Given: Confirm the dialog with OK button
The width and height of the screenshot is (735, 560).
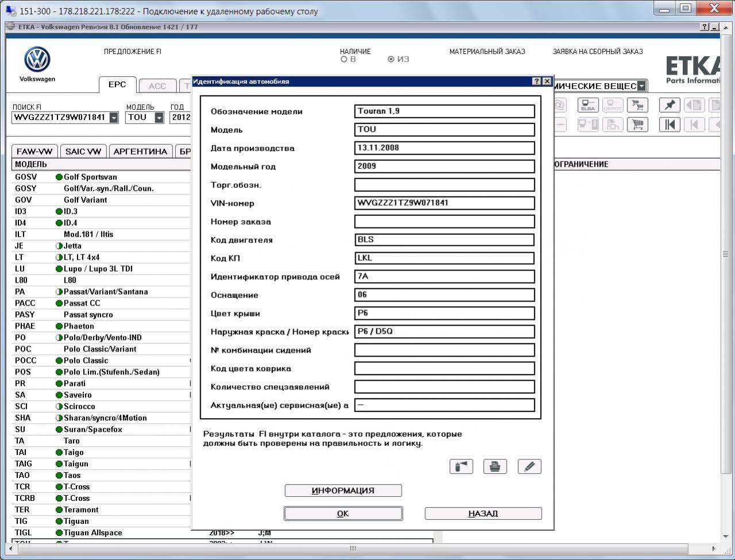Looking at the screenshot, I should [343, 513].
